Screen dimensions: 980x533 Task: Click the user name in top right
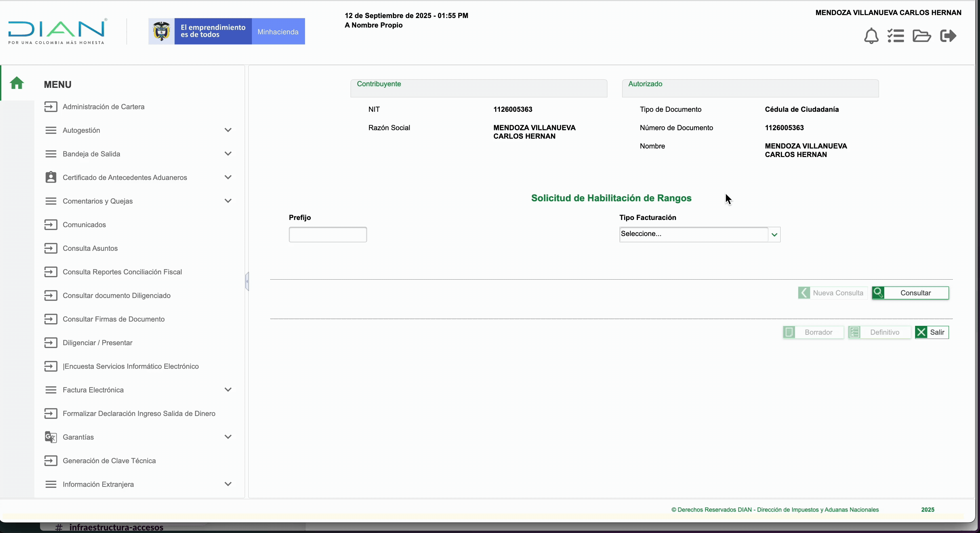pyautogui.click(x=888, y=12)
